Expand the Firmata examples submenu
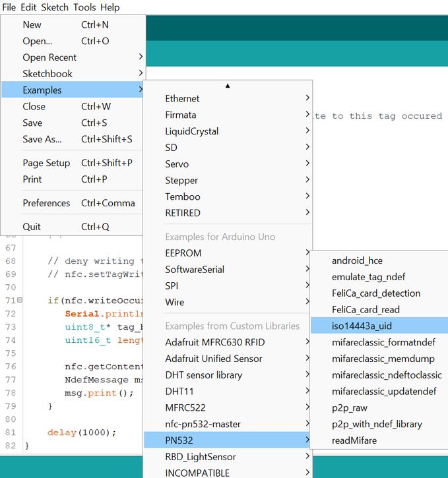 point(228,115)
